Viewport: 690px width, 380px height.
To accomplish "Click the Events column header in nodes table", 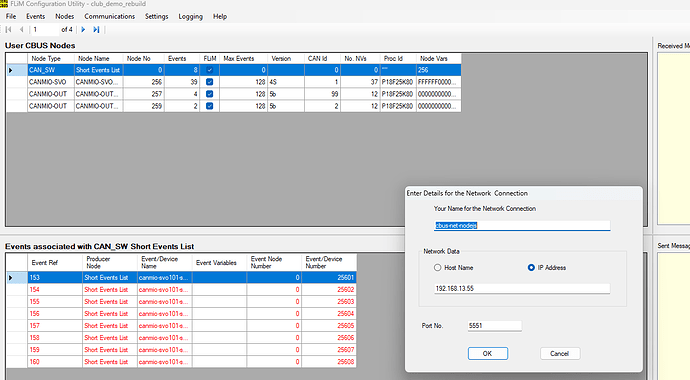I will coord(182,58).
